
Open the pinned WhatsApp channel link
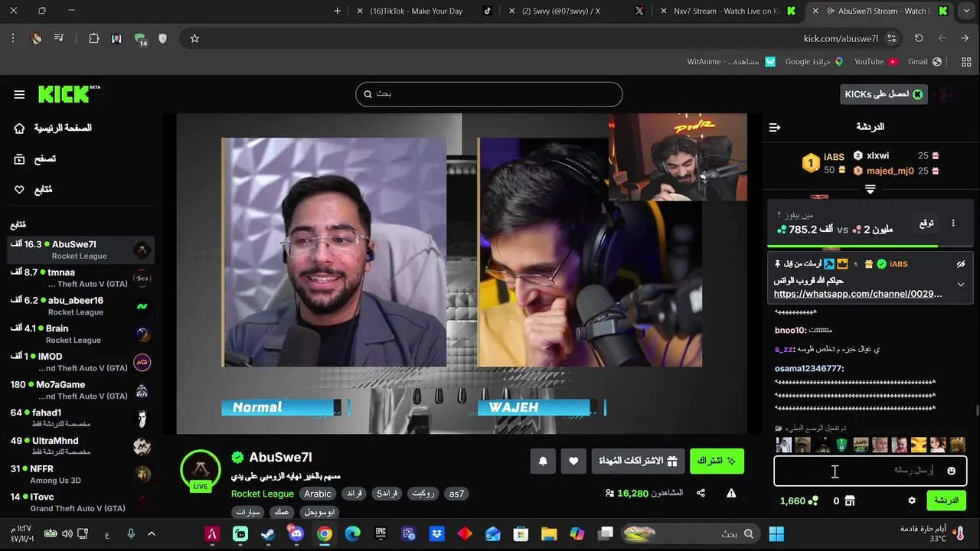click(x=858, y=294)
